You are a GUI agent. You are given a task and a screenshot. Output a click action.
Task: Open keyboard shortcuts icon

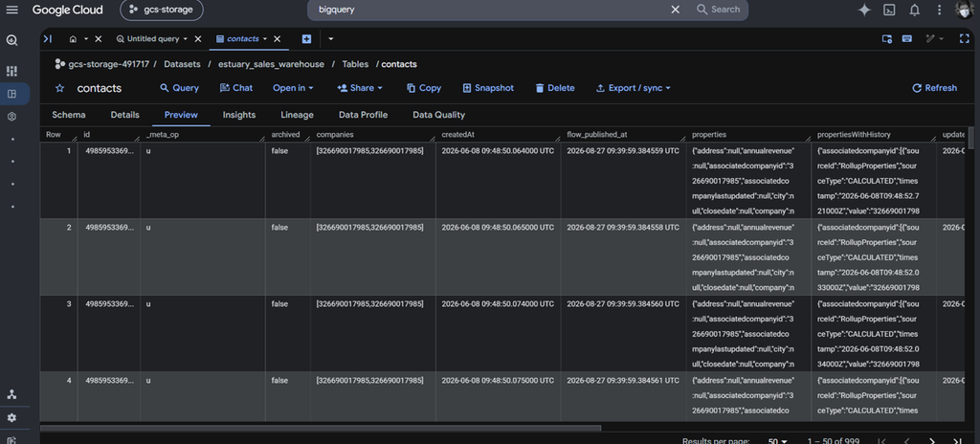pos(906,39)
